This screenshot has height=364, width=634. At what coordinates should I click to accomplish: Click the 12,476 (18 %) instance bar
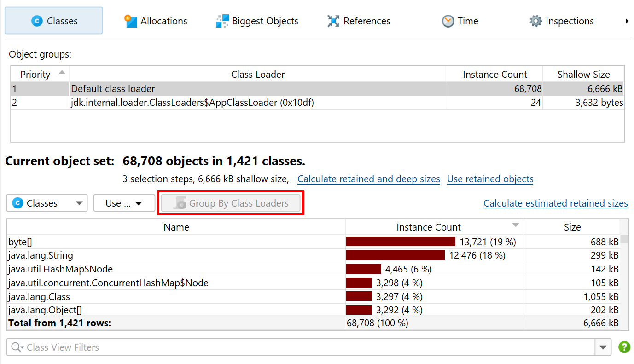pyautogui.click(x=396, y=255)
